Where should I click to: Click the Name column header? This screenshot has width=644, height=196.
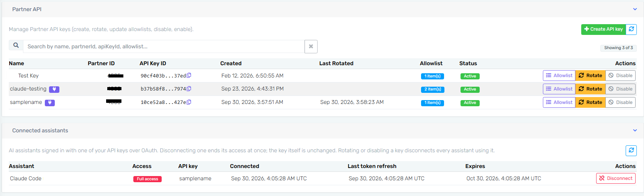click(x=16, y=63)
